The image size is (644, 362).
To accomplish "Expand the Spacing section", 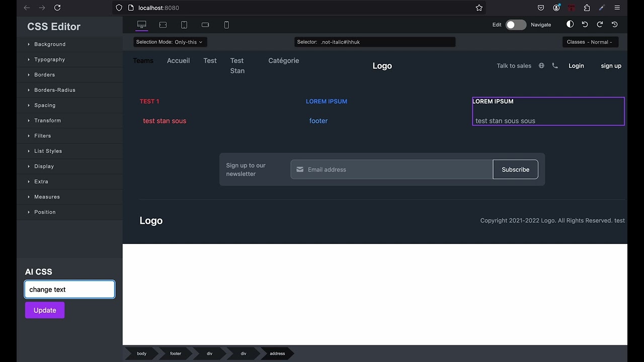I will [x=69, y=105].
